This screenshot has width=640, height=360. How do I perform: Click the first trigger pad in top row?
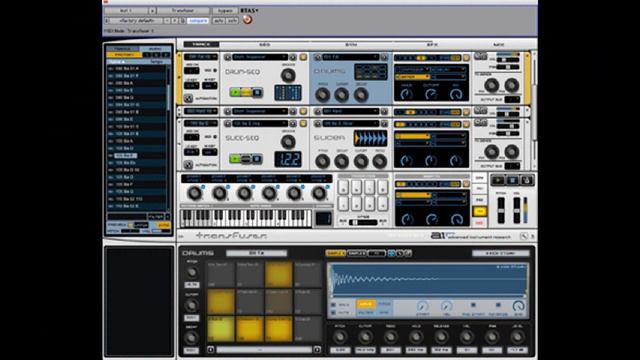click(343, 187)
